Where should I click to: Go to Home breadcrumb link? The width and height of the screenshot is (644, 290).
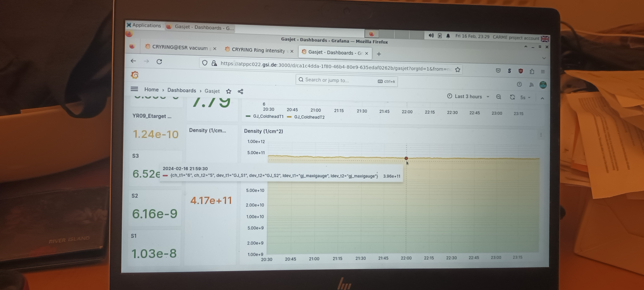[x=151, y=90]
